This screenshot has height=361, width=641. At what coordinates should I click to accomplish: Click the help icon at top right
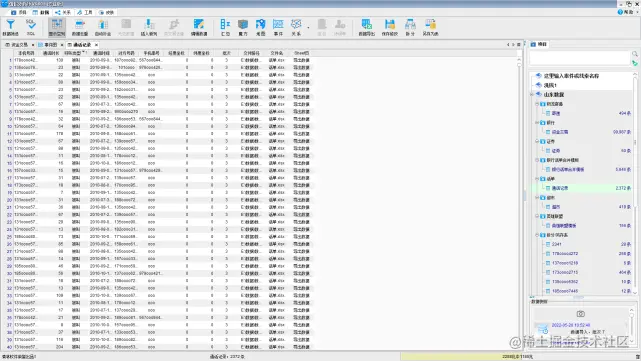[x=620, y=12]
